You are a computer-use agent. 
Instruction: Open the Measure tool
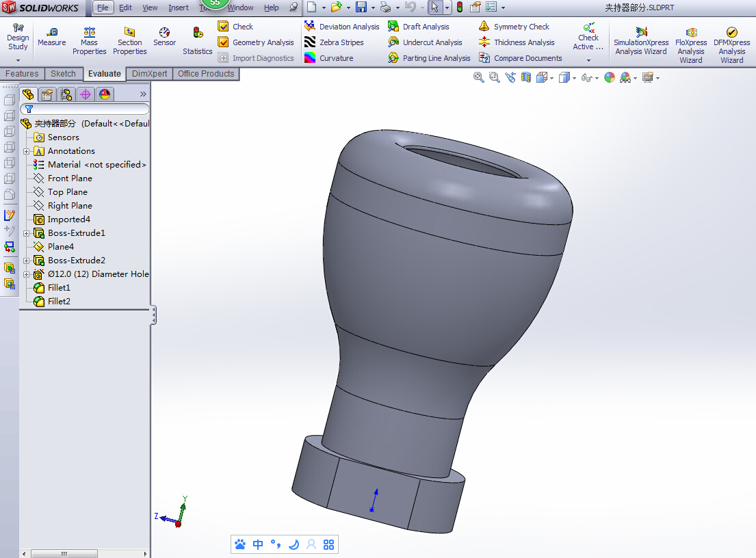[52, 37]
